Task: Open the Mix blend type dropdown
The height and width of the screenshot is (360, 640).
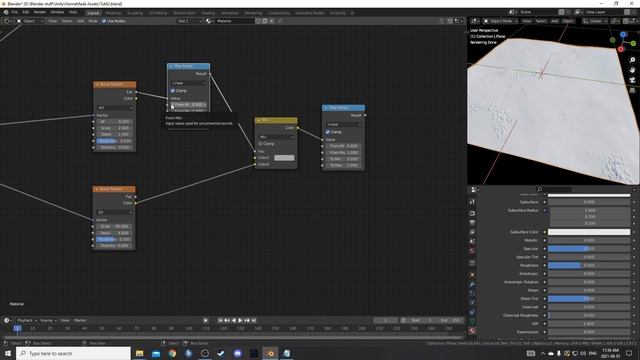Action: [x=276, y=137]
